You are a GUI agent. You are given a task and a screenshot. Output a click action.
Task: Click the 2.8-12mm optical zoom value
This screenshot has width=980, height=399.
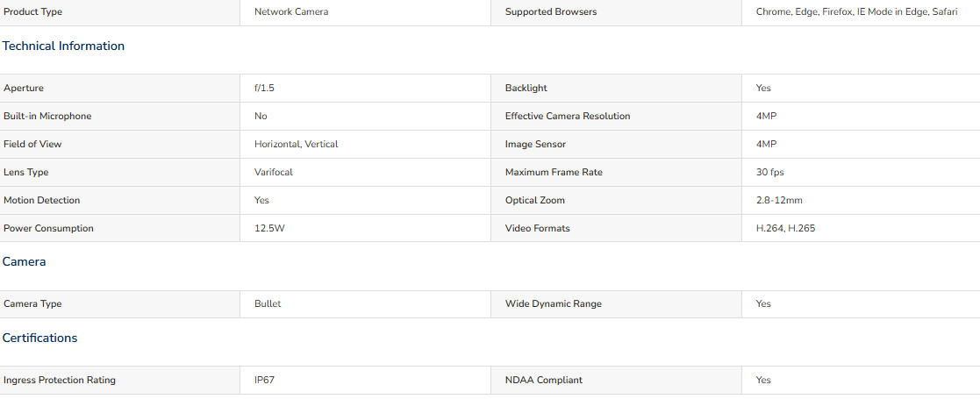779,201
